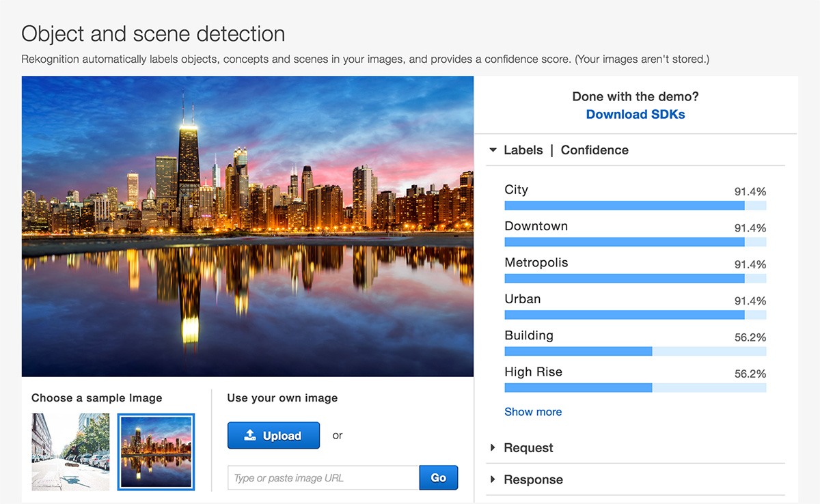Viewport: 820px width, 504px height.
Task: Click the image URL input field
Action: click(x=323, y=478)
